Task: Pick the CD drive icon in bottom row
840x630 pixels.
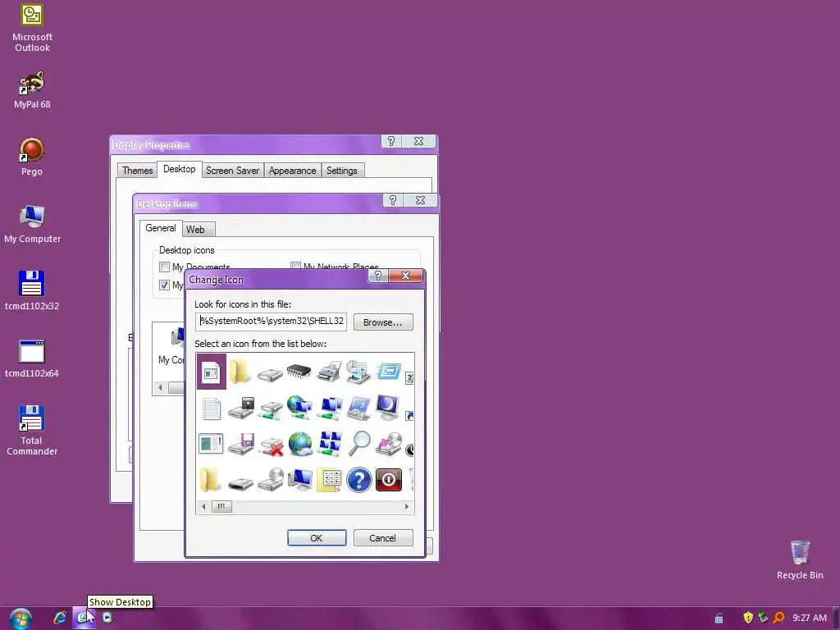Action: click(271, 479)
